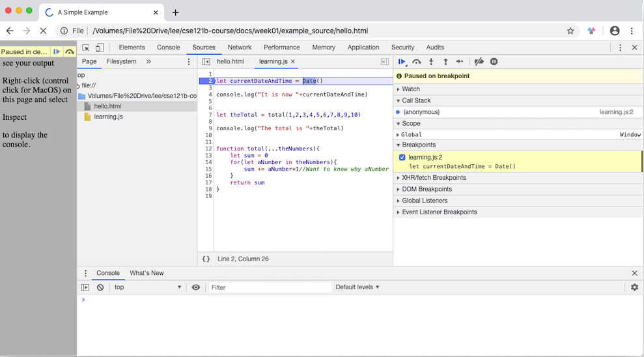The width and height of the screenshot is (644, 357).
Task: Toggle pause on exceptions
Action: coord(494,62)
